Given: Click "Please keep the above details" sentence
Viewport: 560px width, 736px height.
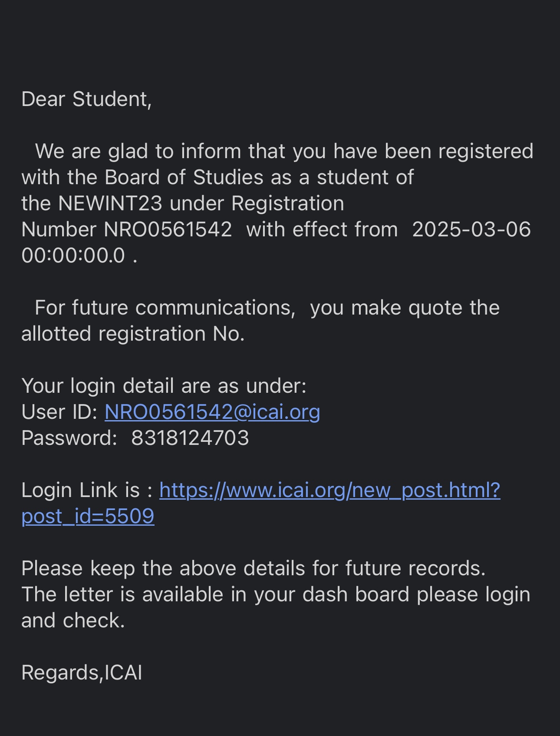Looking at the screenshot, I should (x=253, y=568).
